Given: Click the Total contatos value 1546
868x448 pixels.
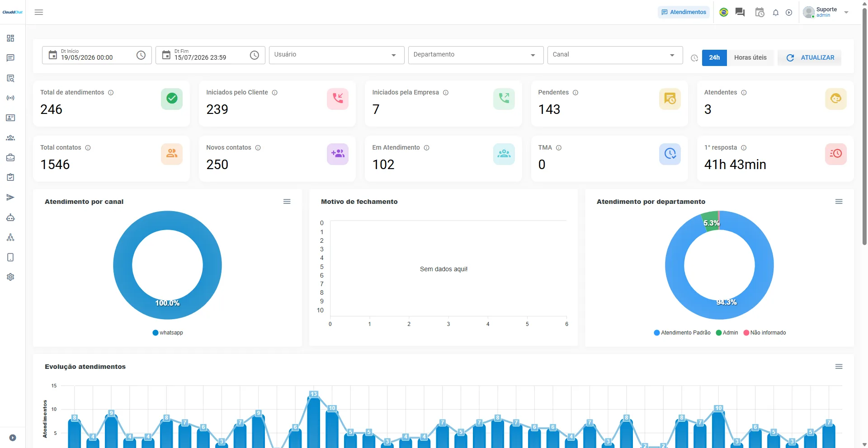Looking at the screenshot, I should click(55, 165).
